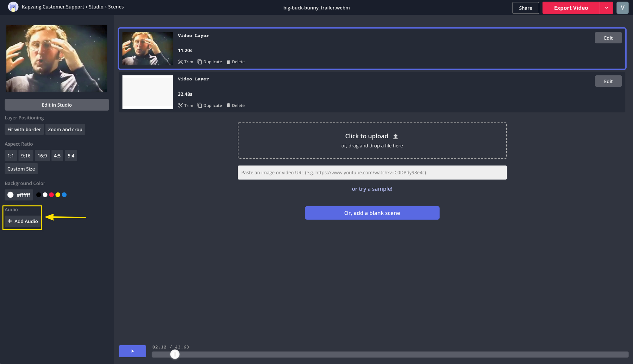Pick the red background color swatch
The image size is (633, 364).
[51, 195]
